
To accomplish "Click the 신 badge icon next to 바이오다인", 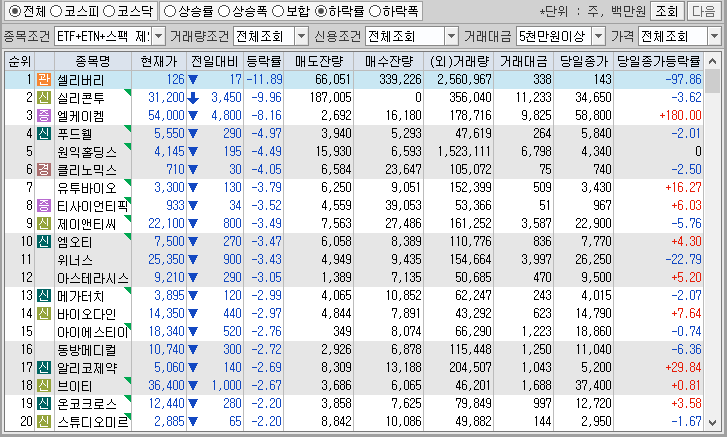I will [44, 313].
